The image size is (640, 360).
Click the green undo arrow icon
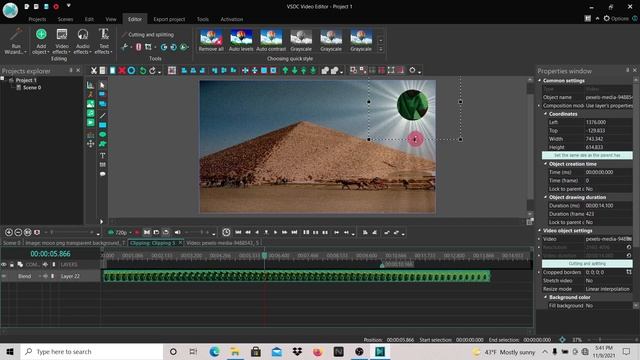(x=142, y=71)
